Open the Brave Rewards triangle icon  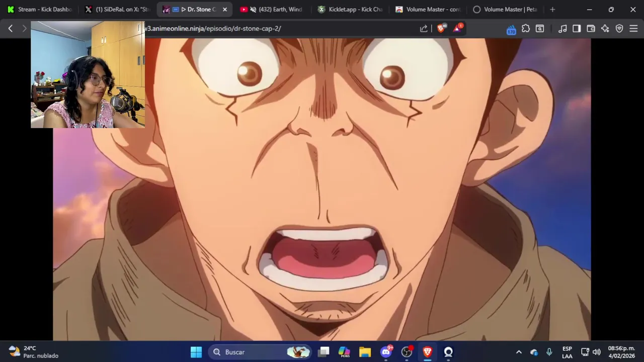click(457, 29)
